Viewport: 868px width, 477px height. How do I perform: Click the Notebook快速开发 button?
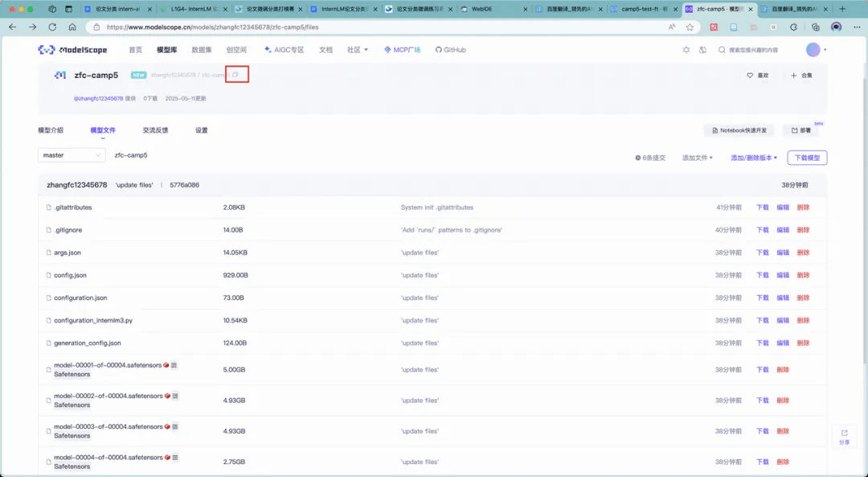739,131
